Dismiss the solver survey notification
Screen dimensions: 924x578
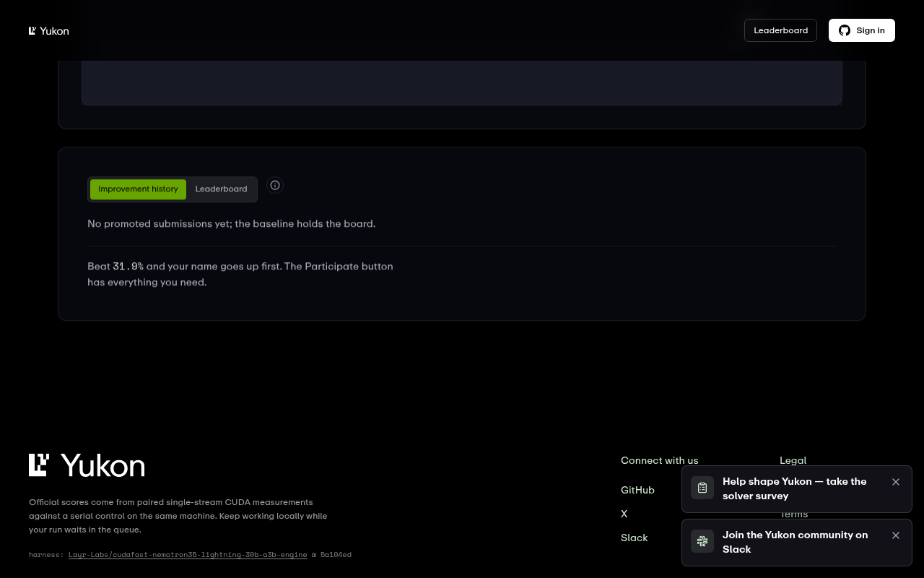point(896,482)
